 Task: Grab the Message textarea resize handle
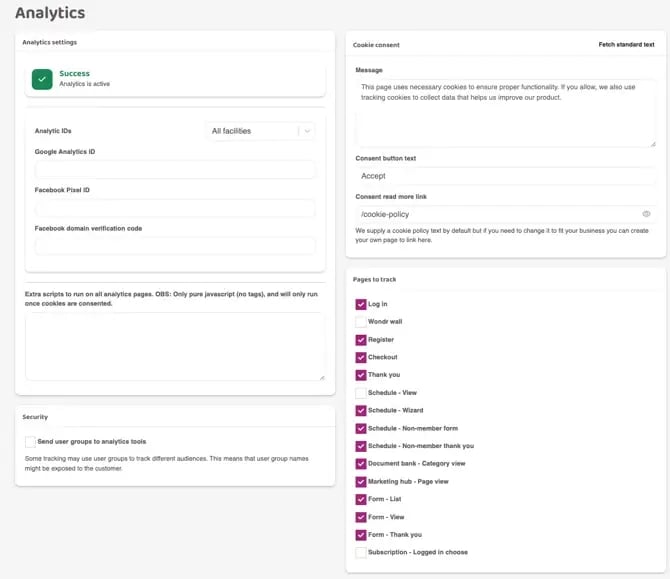(652, 143)
